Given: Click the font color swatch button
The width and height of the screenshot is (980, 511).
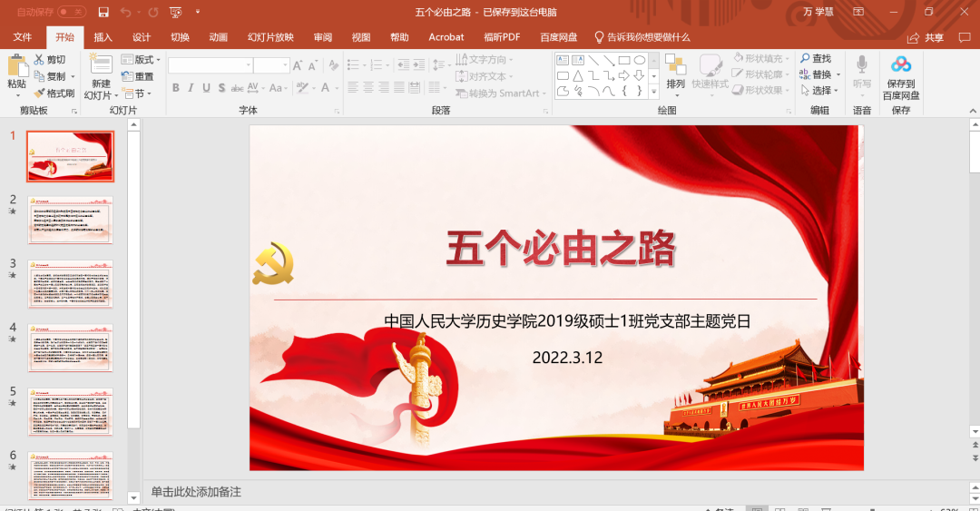Looking at the screenshot, I should click(x=325, y=87).
